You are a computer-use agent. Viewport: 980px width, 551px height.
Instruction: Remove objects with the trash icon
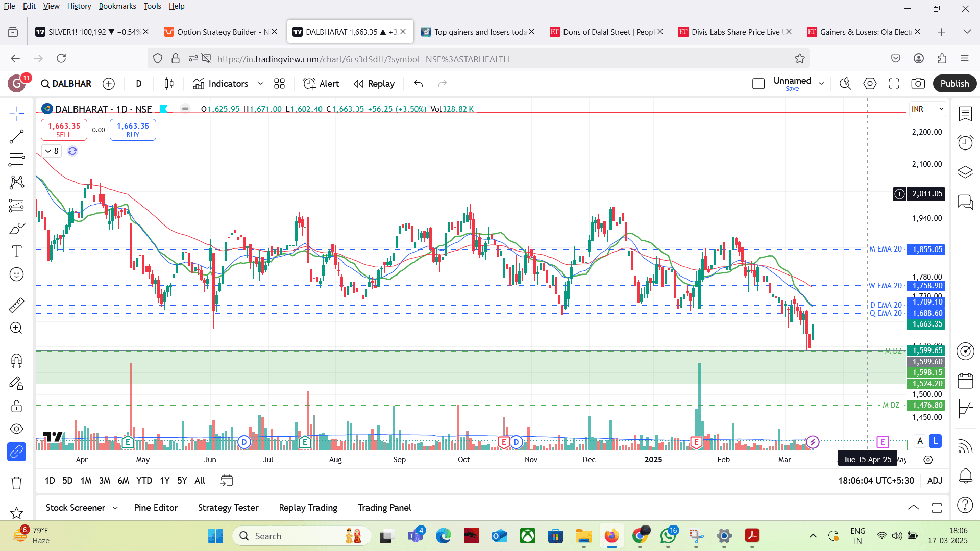coord(17,483)
